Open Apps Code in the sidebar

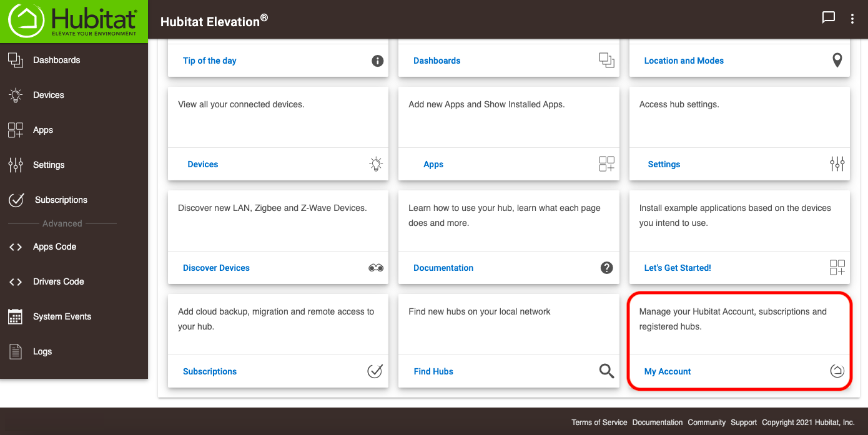coord(54,247)
